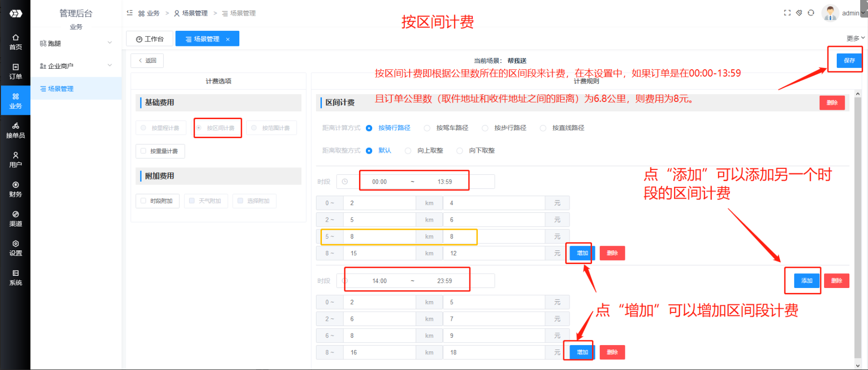Select 向上取整 rounding radio option
The image size is (868, 370).
[x=408, y=151]
